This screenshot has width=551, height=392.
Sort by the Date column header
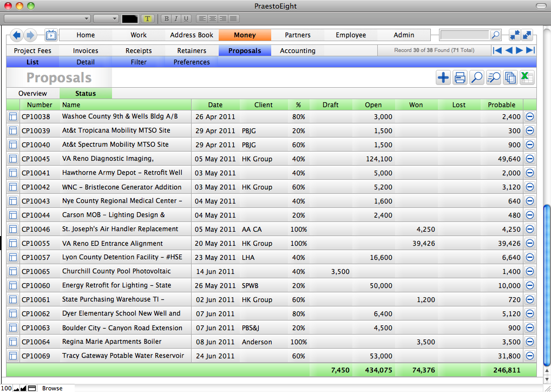tap(215, 104)
